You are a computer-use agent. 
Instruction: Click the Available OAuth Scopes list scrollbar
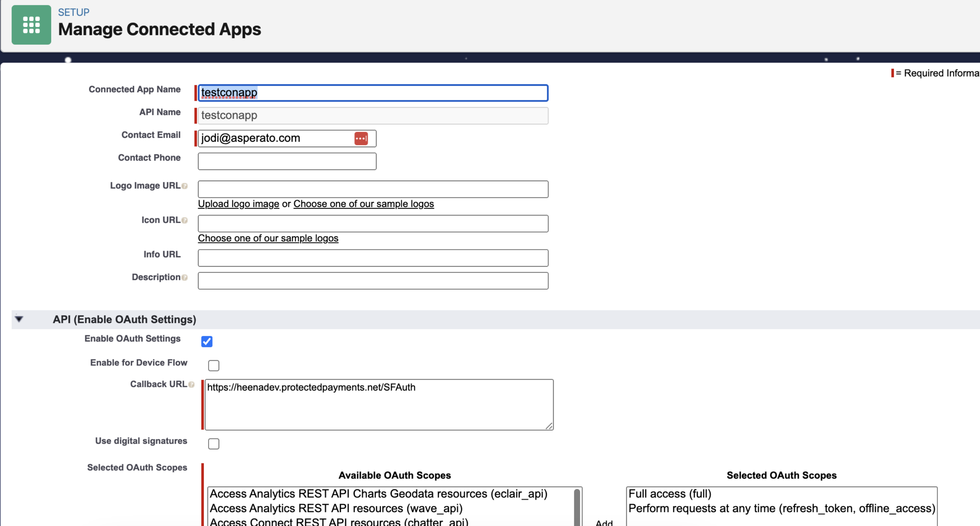577,508
